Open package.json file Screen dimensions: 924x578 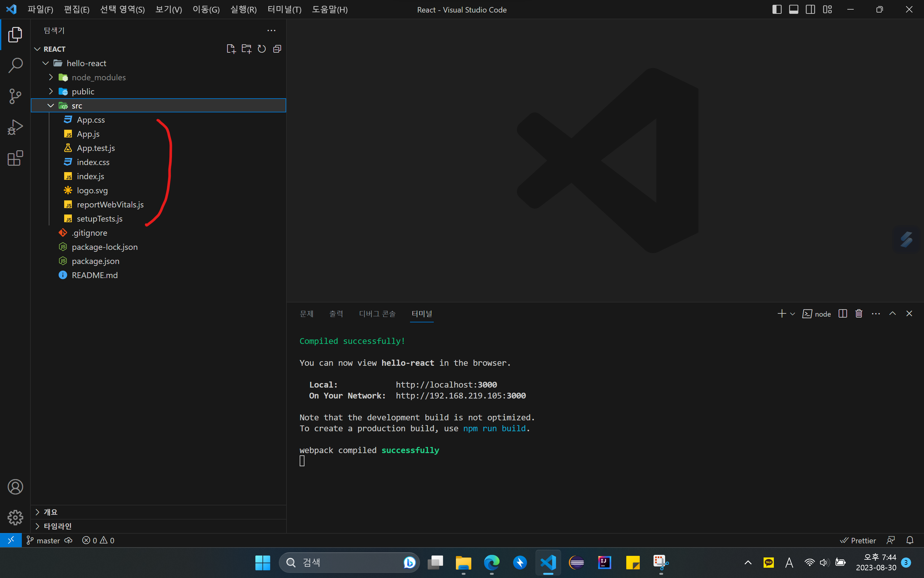[x=158, y=261]
